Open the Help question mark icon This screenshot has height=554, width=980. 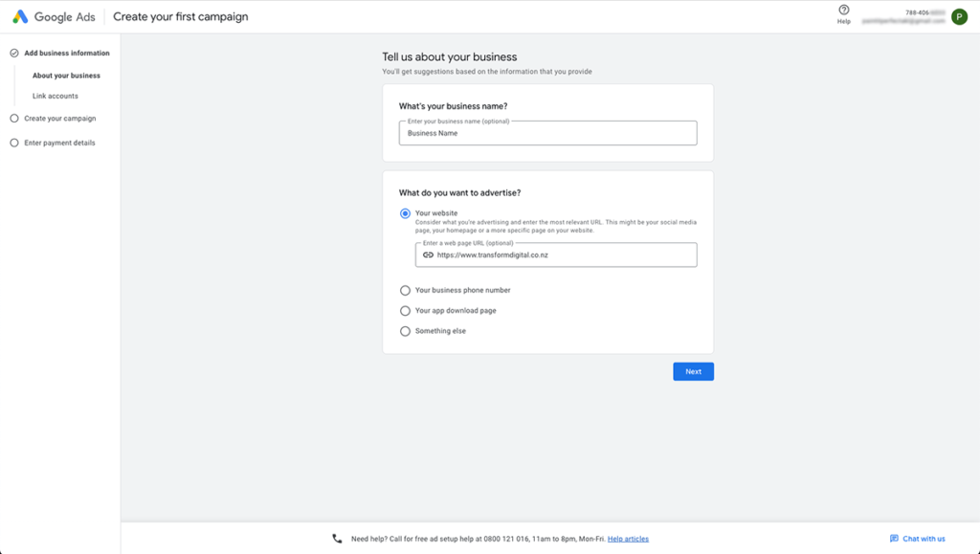(843, 11)
